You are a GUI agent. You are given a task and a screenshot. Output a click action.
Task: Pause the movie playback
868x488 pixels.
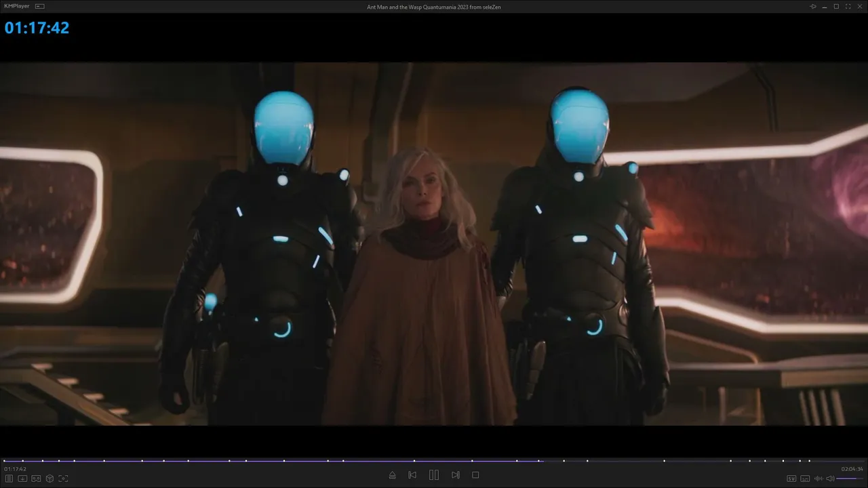coord(434,475)
